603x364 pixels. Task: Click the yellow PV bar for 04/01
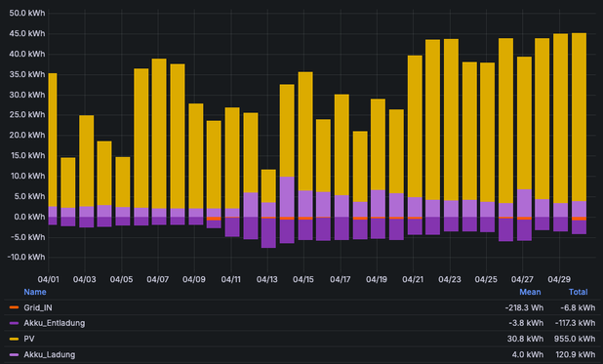pos(53,141)
